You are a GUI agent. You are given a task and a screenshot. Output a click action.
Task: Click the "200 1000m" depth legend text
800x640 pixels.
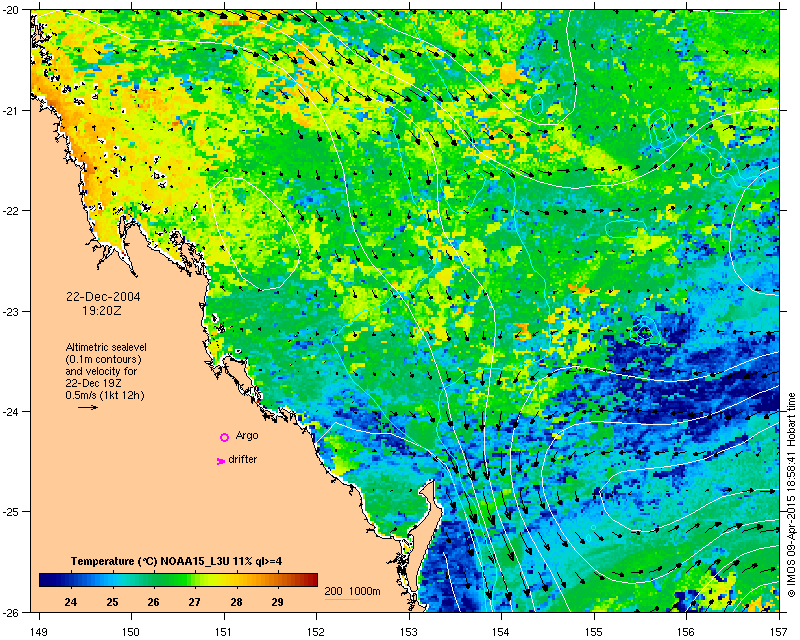(353, 592)
